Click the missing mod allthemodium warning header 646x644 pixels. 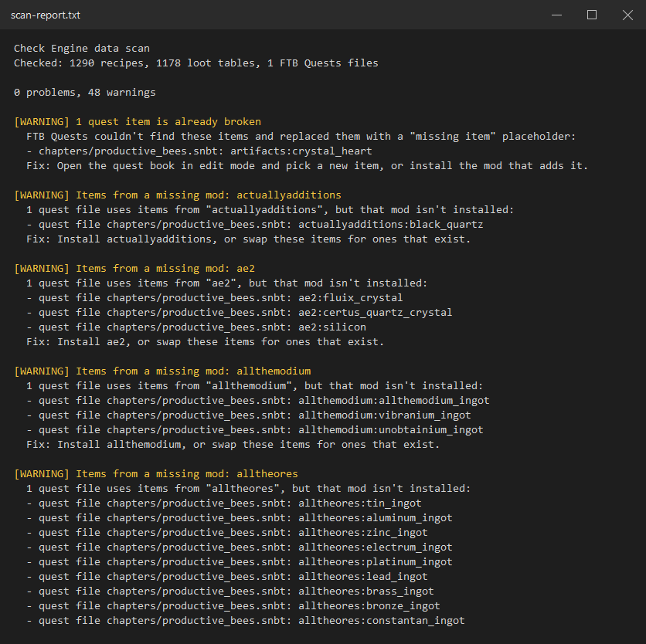point(162,371)
